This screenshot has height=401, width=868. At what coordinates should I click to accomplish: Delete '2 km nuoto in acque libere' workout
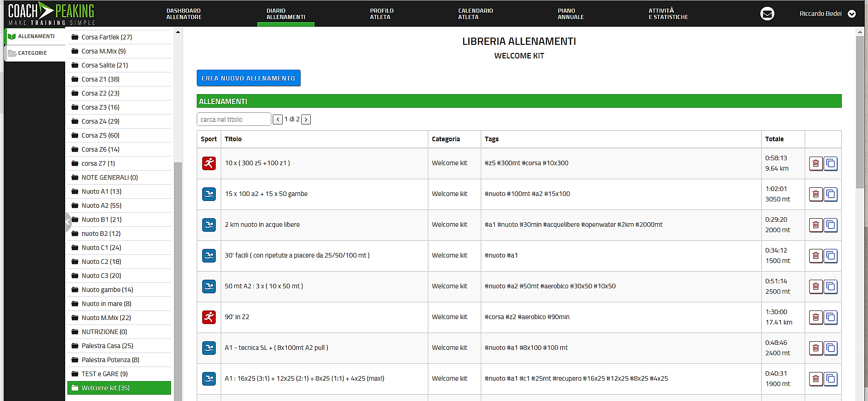point(816,225)
